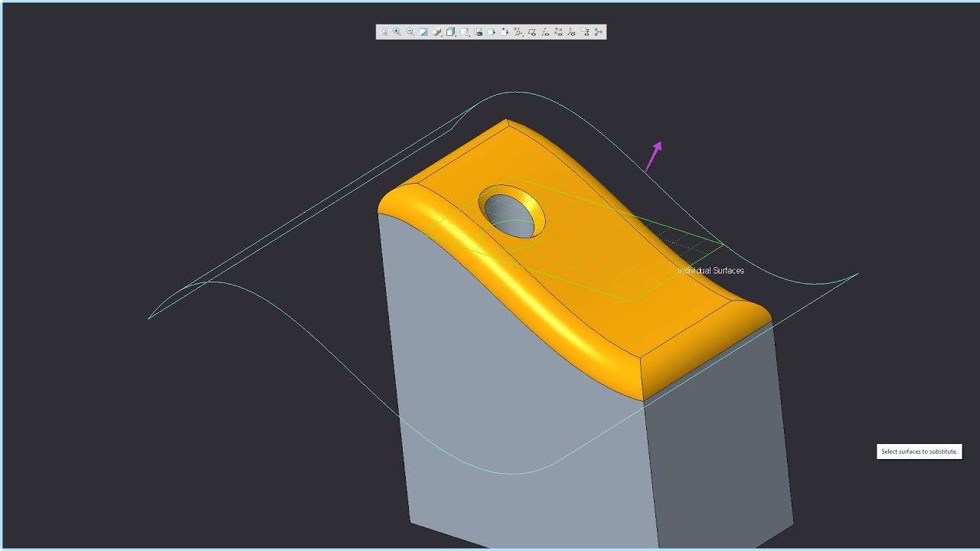Screen dimensions: 980x551
Task: Open the View Manager icon
Action: click(x=478, y=32)
